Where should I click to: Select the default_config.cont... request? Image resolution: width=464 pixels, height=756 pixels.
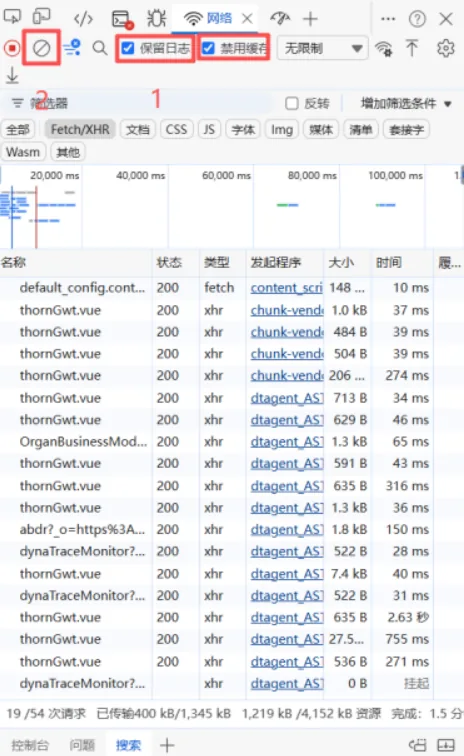click(82, 288)
